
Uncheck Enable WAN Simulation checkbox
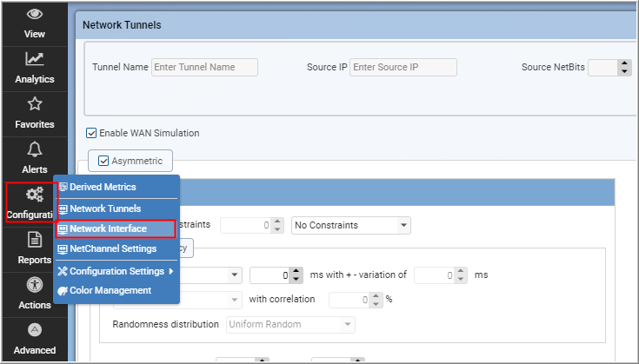91,133
